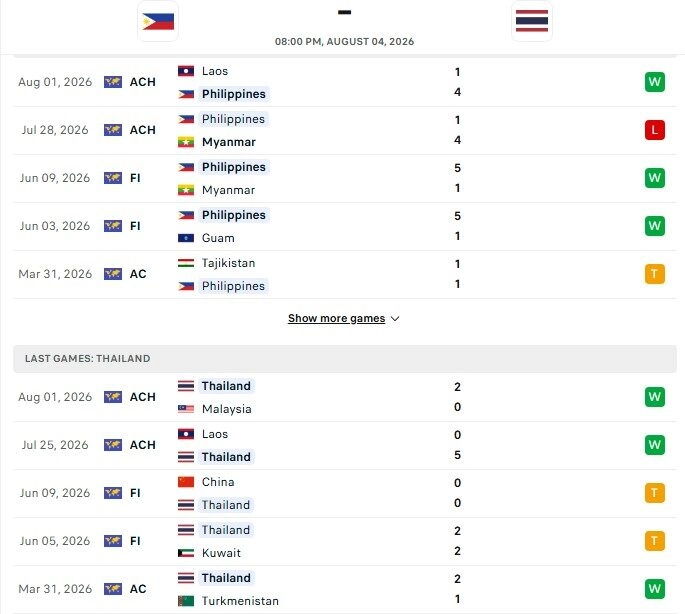Open the Thailand vs Kuwait Jun 05 match row
This screenshot has height=614, width=685.
pyautogui.click(x=345, y=541)
